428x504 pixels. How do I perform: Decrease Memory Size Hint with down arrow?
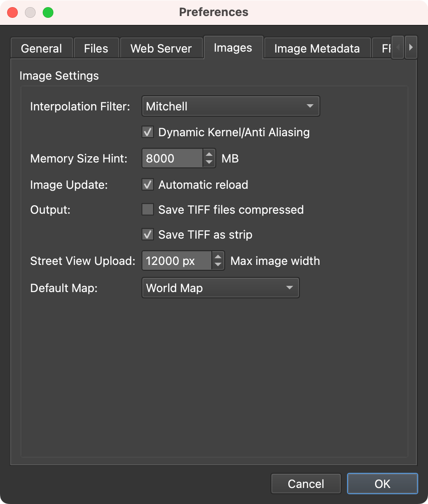(x=209, y=163)
